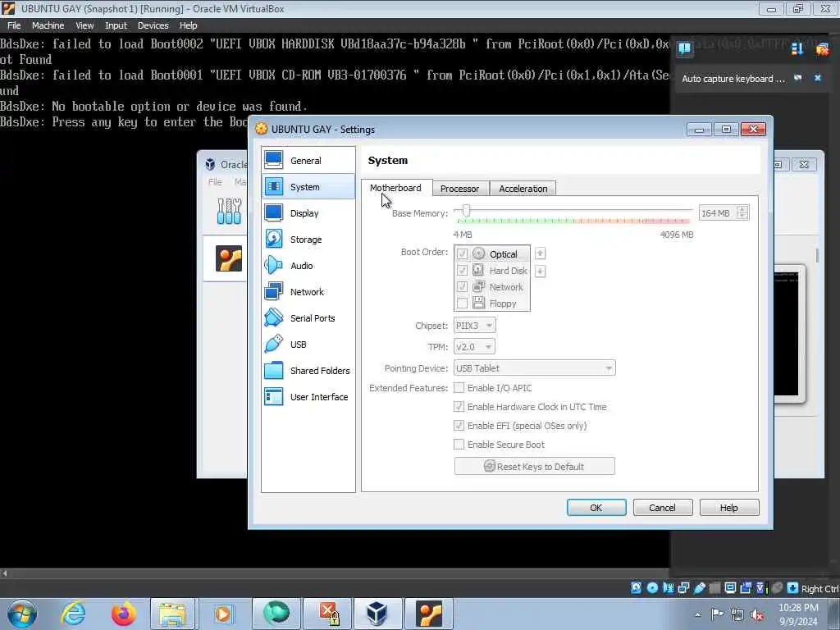Increase base memory spinner arrow
840x630 pixels.
coord(742,209)
